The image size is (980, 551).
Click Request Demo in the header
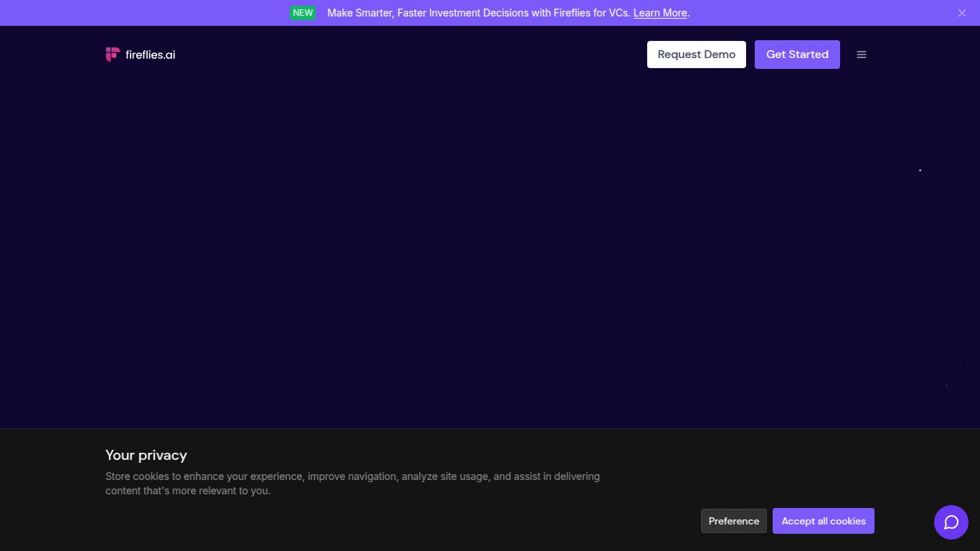pos(696,54)
